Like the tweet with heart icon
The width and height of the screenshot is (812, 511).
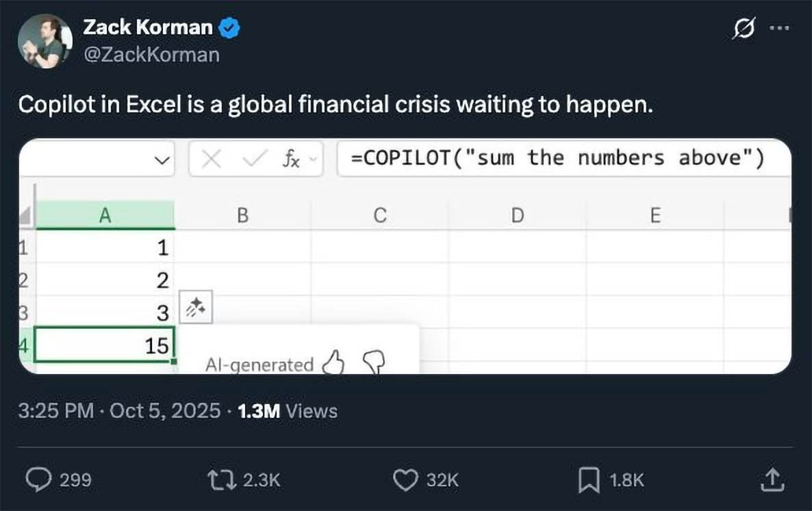point(405,479)
